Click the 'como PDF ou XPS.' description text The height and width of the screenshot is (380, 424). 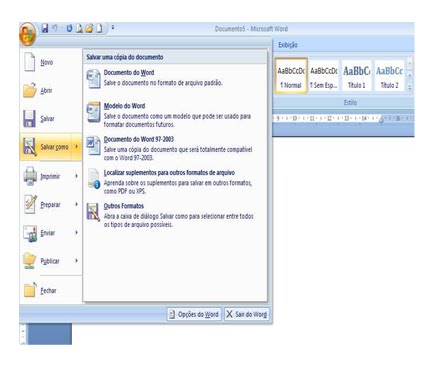[x=125, y=191]
